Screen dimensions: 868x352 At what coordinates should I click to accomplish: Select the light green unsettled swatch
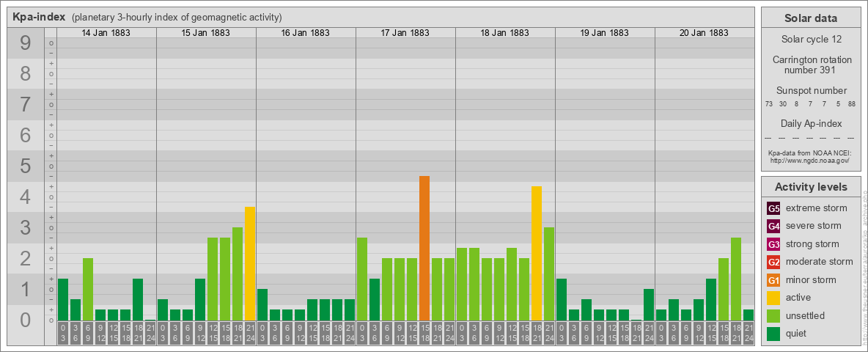[x=773, y=316]
